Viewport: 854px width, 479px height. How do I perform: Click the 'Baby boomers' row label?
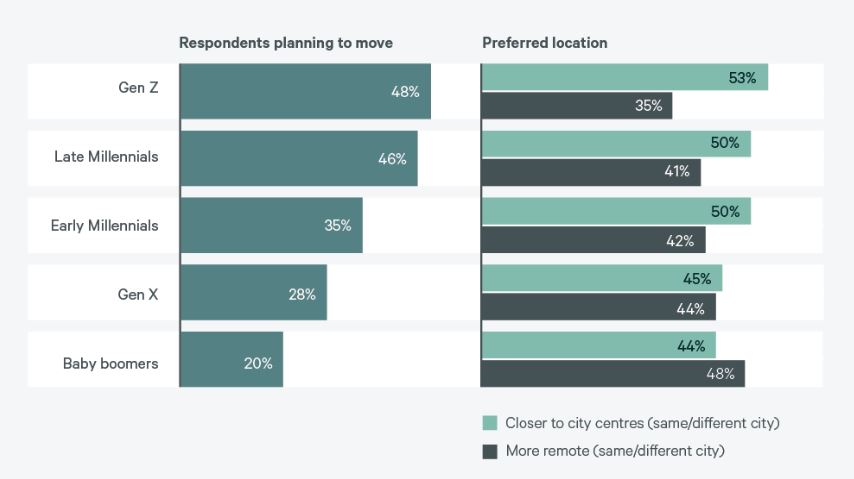point(111,363)
